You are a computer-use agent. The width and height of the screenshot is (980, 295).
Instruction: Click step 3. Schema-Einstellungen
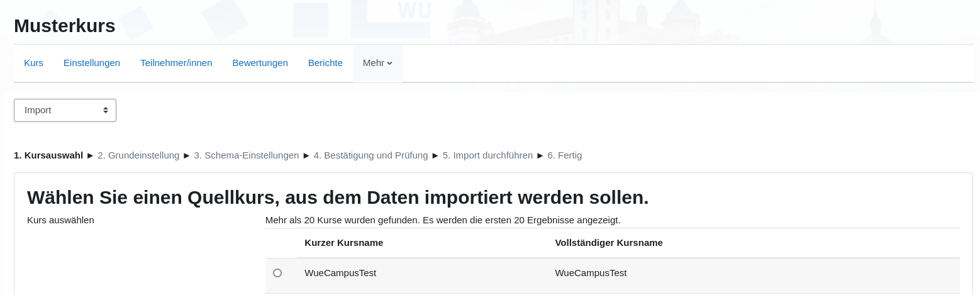pos(247,155)
